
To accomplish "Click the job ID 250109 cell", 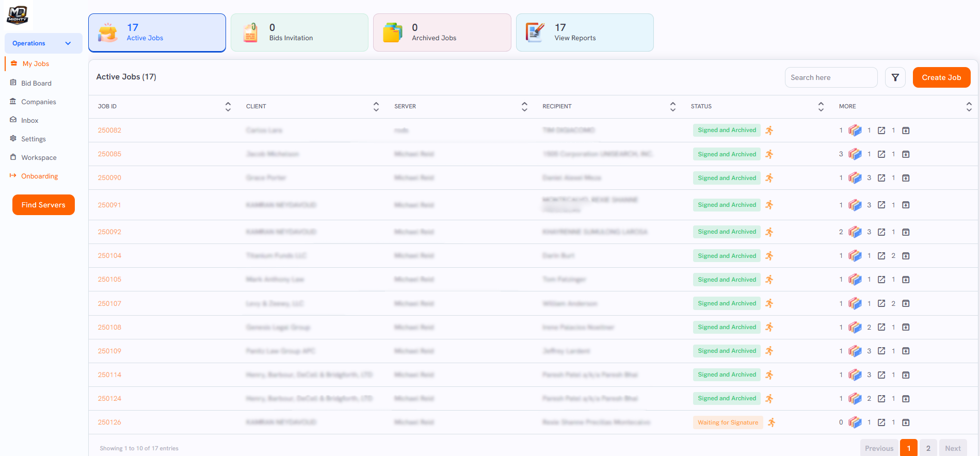I will point(109,351).
